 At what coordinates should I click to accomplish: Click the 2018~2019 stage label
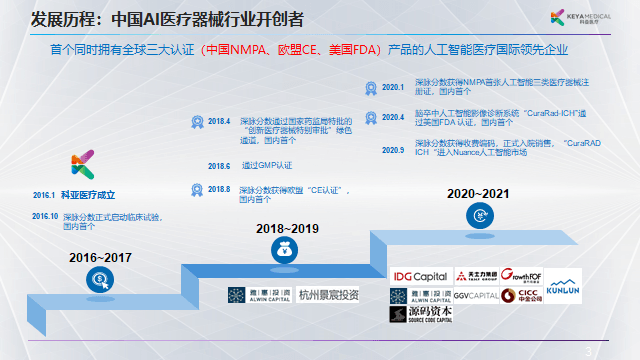click(x=287, y=229)
